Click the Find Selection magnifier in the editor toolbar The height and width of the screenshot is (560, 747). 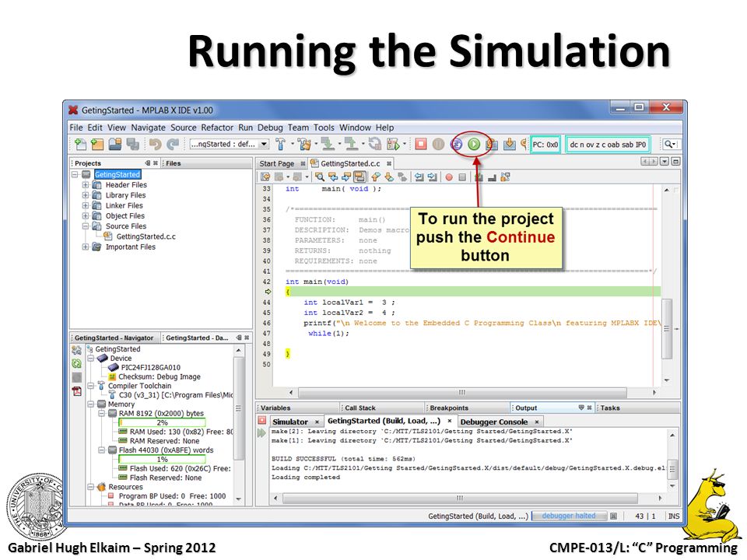[x=320, y=177]
